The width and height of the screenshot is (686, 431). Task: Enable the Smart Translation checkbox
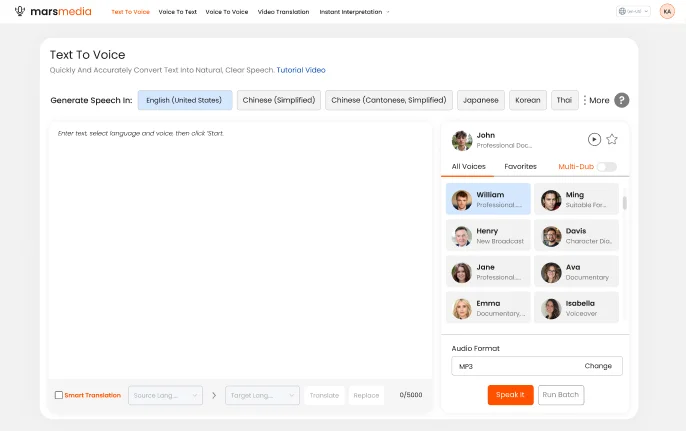(59, 395)
